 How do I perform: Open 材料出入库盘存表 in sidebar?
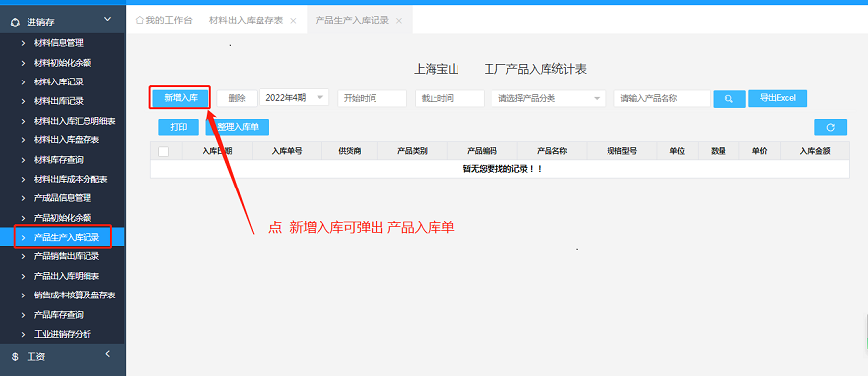(67, 139)
